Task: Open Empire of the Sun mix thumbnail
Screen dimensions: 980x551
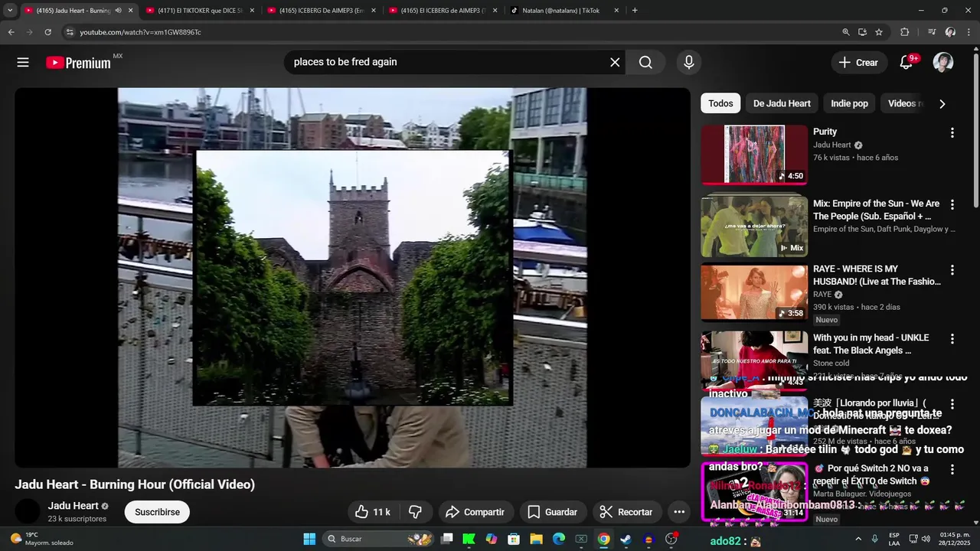Action: 754,227
